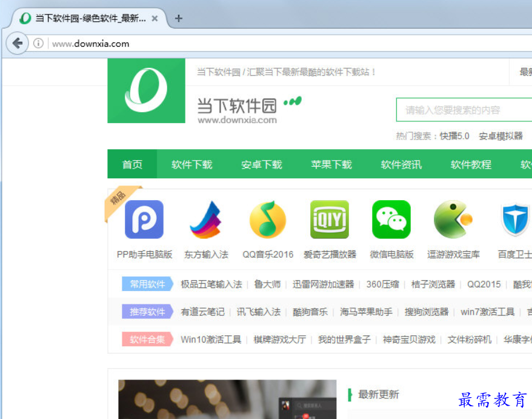This screenshot has width=532, height=419.
Task: Open 安卓下载 navigation item
Action: point(262,164)
